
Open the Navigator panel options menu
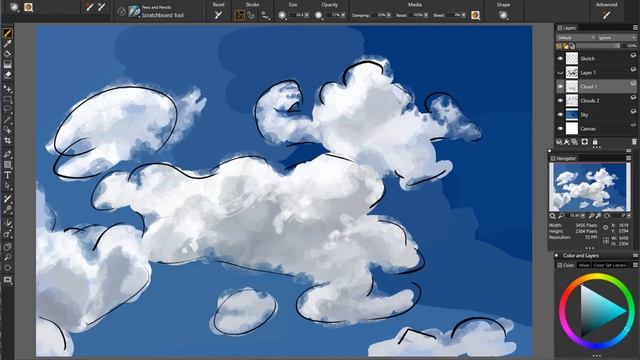[629, 158]
